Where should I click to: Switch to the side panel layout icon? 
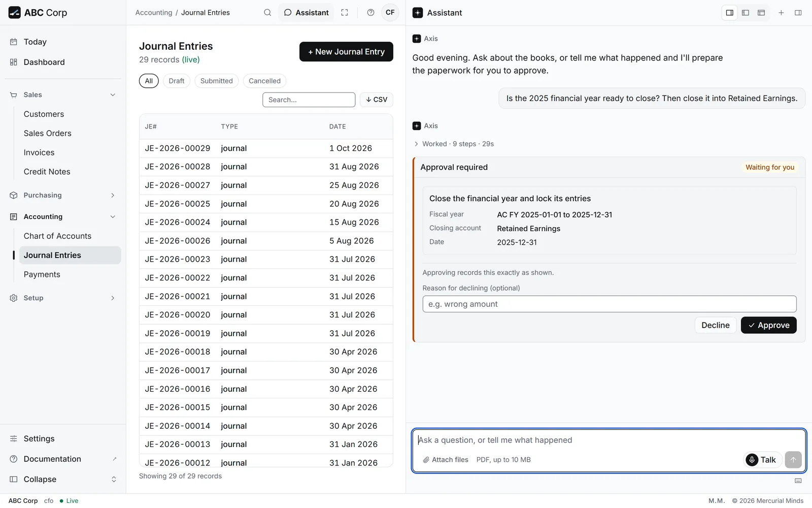[x=729, y=13]
